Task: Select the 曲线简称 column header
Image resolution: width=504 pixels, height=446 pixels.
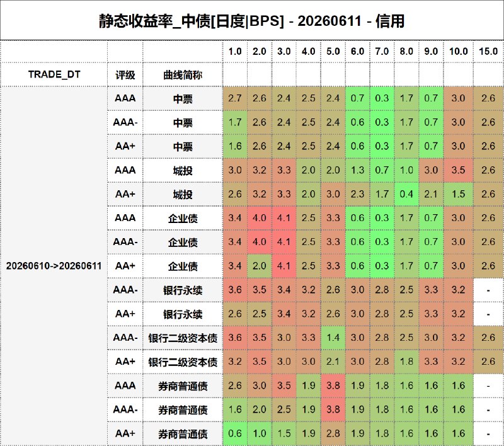Action: (x=183, y=75)
